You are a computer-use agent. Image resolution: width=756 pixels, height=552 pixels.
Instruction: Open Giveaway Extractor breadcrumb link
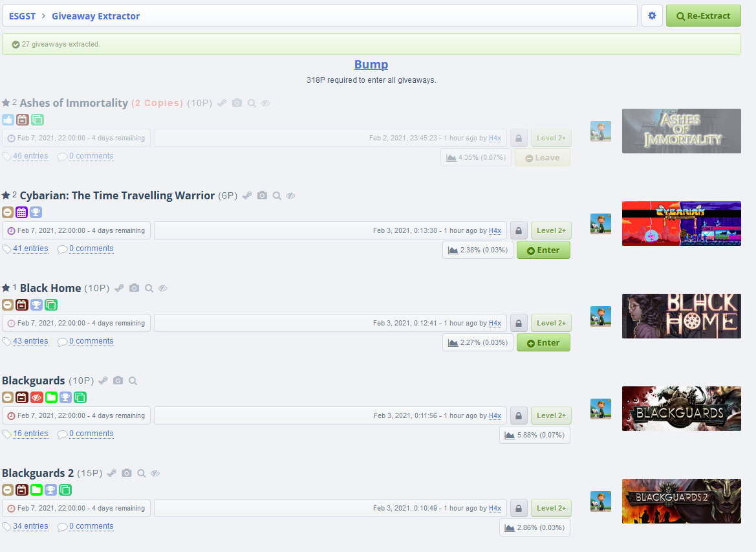96,16
